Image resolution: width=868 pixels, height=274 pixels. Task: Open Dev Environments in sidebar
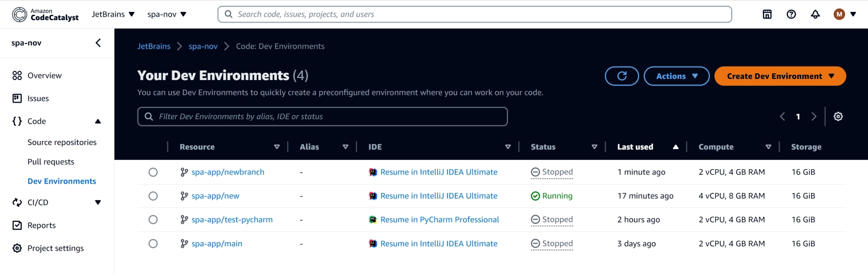coord(62,181)
